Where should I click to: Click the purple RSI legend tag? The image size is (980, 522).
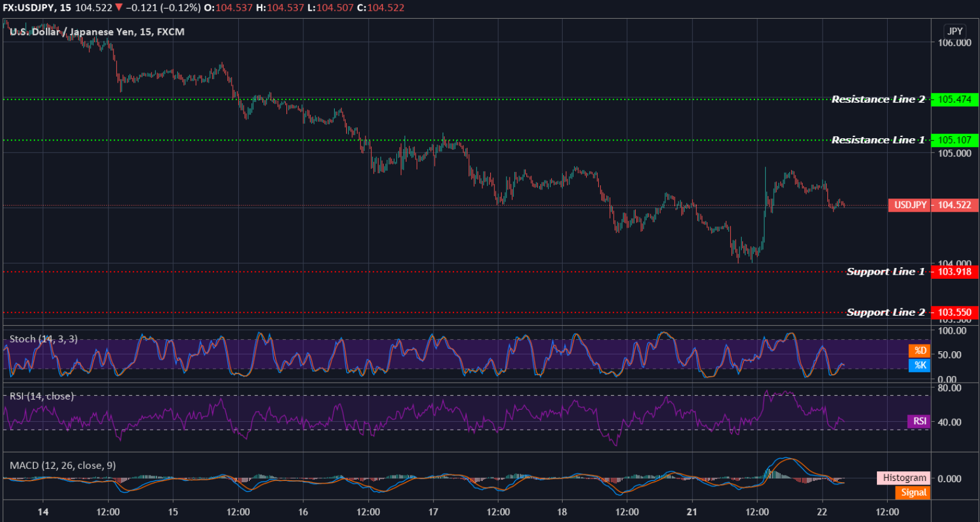tap(920, 421)
